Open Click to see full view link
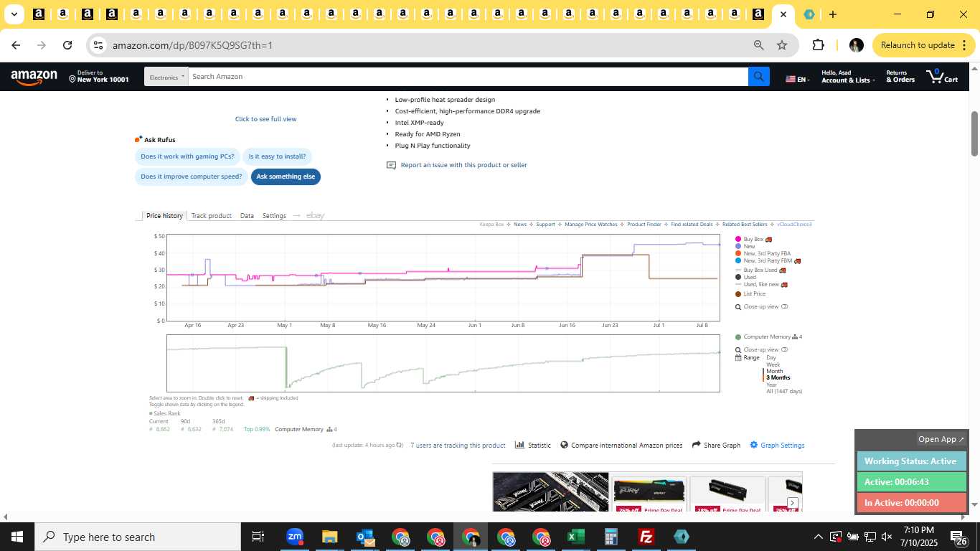Image resolution: width=980 pixels, height=551 pixels. coord(265,119)
